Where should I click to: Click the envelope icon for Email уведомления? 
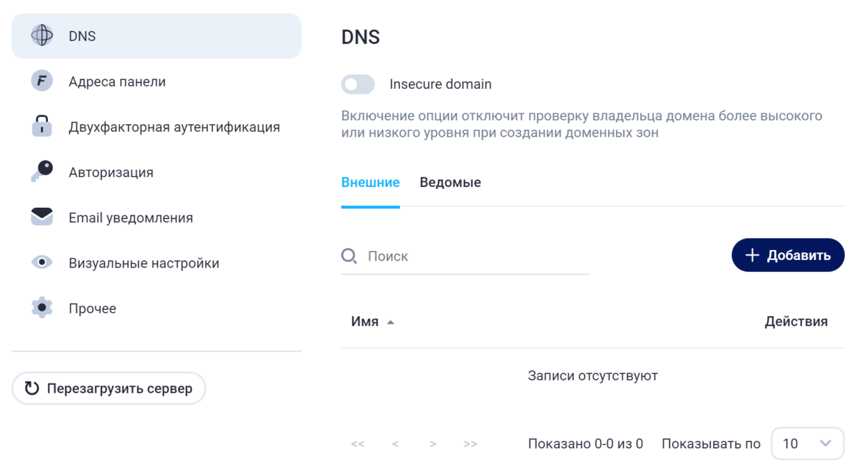coord(42,217)
